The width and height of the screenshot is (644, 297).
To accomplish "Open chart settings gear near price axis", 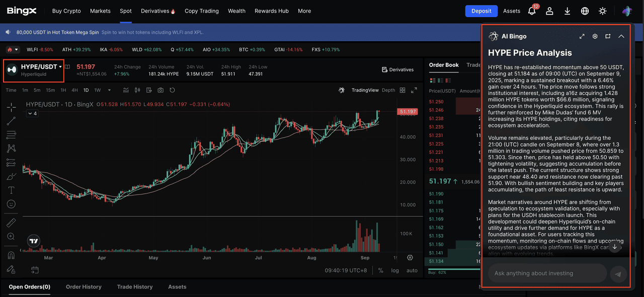I will pyautogui.click(x=410, y=258).
